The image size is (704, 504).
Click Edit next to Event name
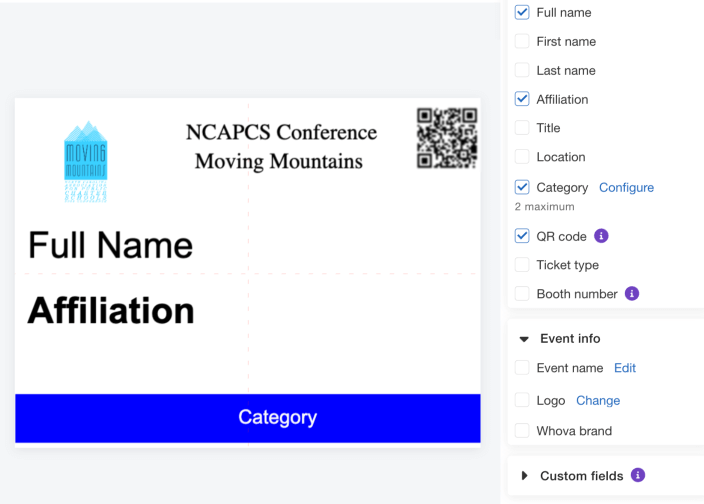pos(625,368)
